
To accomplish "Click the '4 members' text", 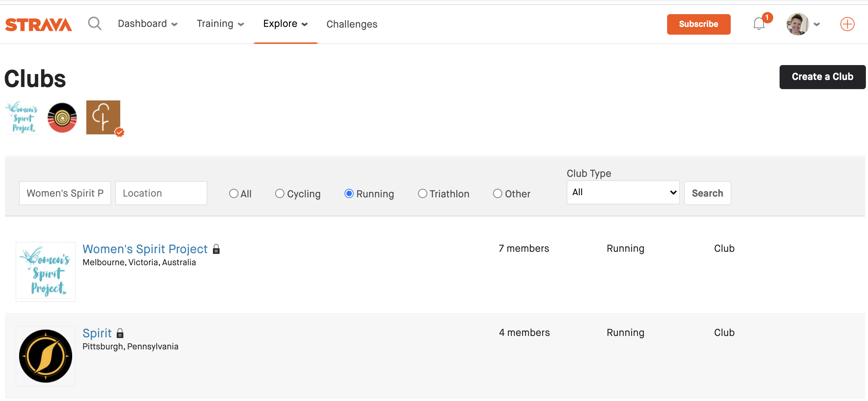I will coord(524,333).
